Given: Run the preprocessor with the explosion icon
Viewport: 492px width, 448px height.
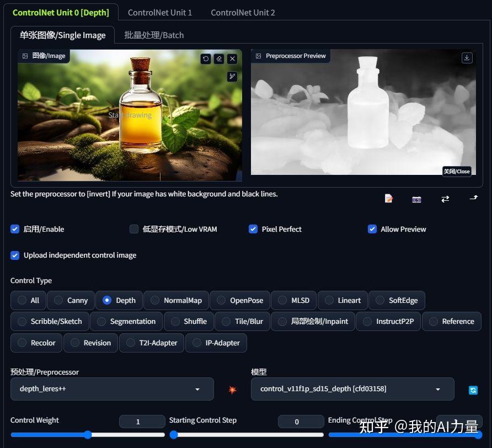Looking at the screenshot, I should pyautogui.click(x=232, y=390).
